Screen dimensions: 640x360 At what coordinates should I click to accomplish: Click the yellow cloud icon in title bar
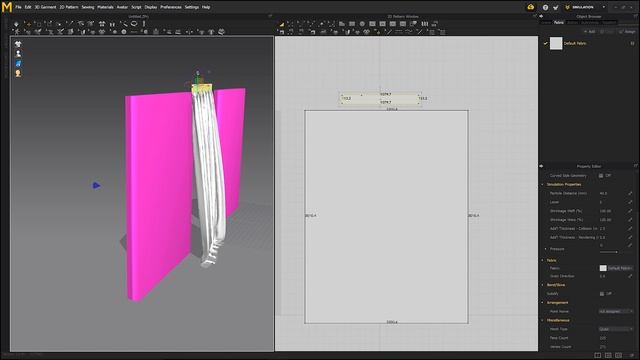click(x=531, y=7)
